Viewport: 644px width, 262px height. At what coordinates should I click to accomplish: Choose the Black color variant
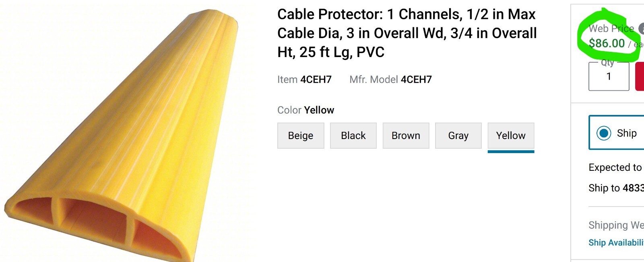[353, 136]
